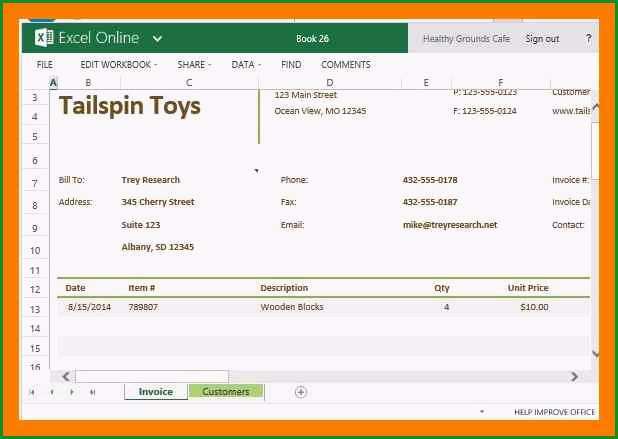This screenshot has height=439, width=618.
Task: Add a new sheet with the plus icon
Action: coord(301,392)
